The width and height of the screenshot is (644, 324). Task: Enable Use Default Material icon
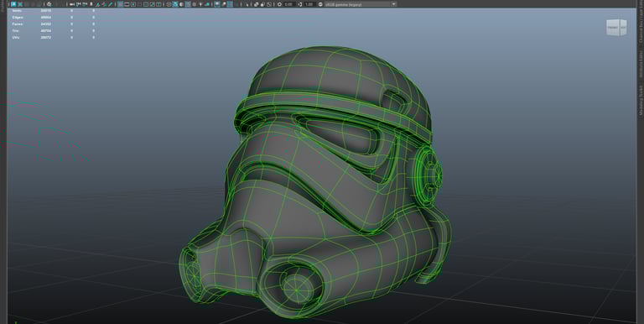pos(181,4)
